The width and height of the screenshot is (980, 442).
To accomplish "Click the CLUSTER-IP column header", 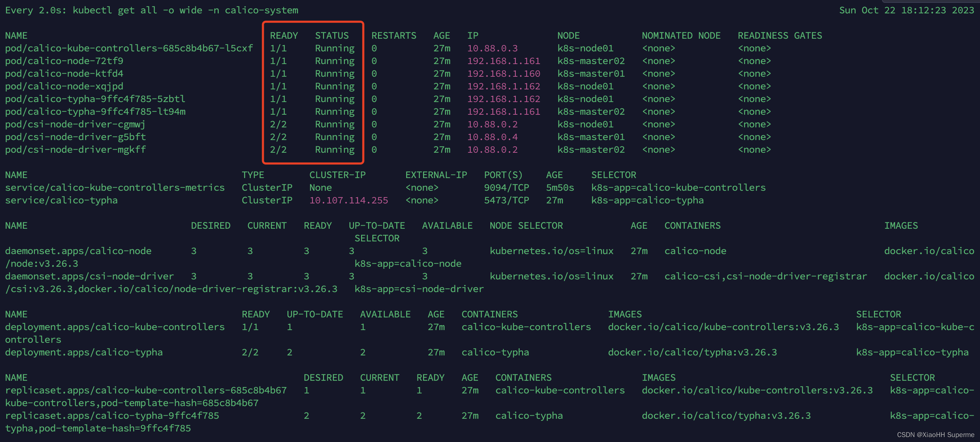I will (x=337, y=175).
